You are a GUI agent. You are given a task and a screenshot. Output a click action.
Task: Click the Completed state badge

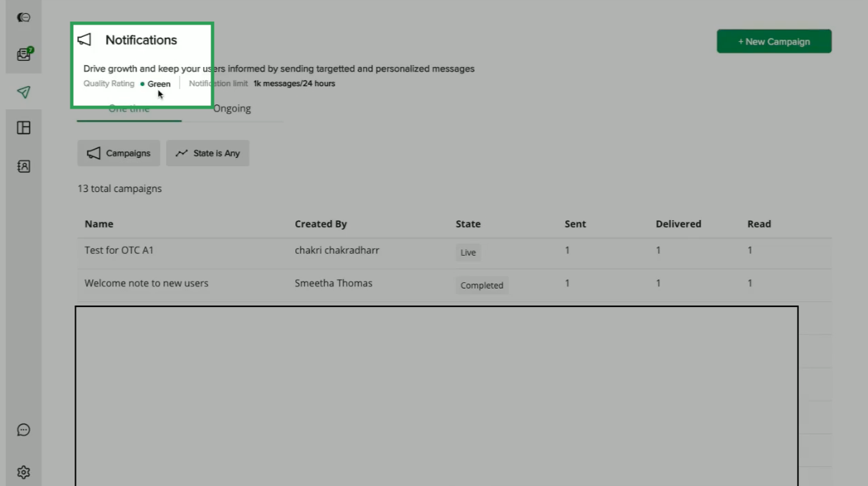pos(482,285)
